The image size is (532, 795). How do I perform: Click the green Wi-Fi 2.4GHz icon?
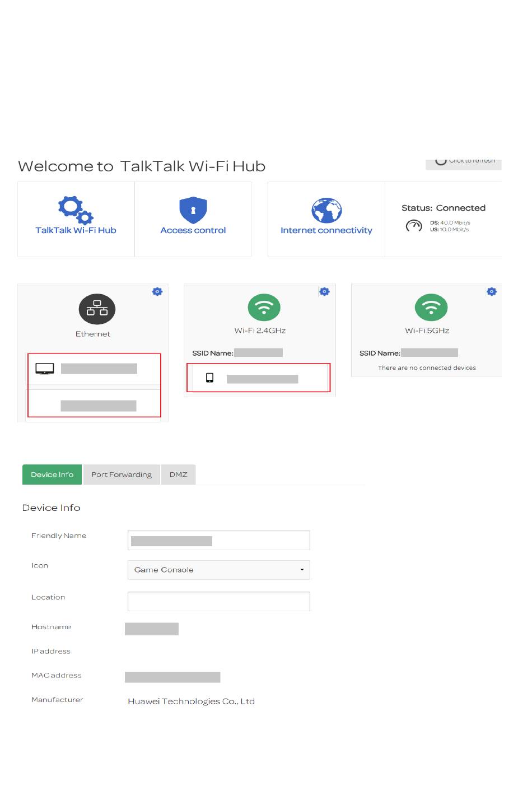coord(264,308)
